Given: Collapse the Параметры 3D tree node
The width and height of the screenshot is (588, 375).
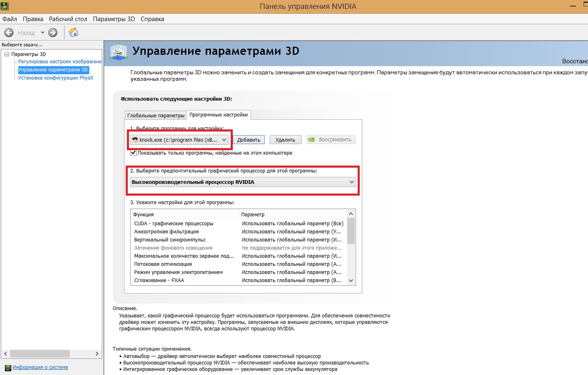Looking at the screenshot, I should [6, 54].
